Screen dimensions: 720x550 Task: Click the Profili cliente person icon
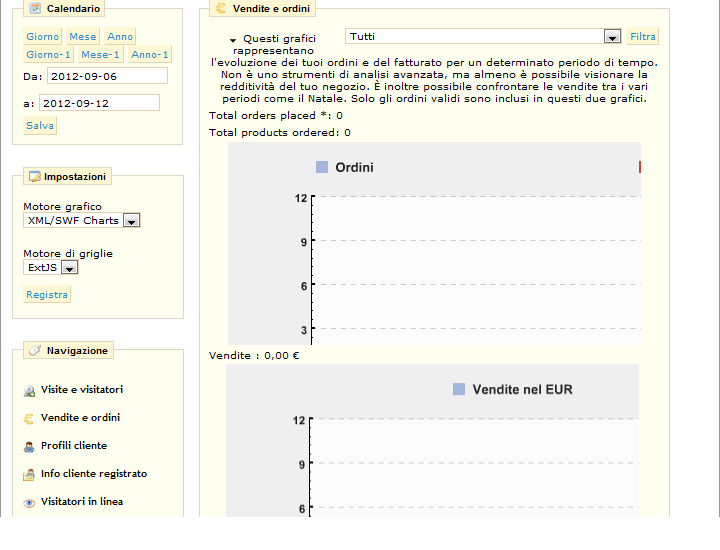coord(30,446)
